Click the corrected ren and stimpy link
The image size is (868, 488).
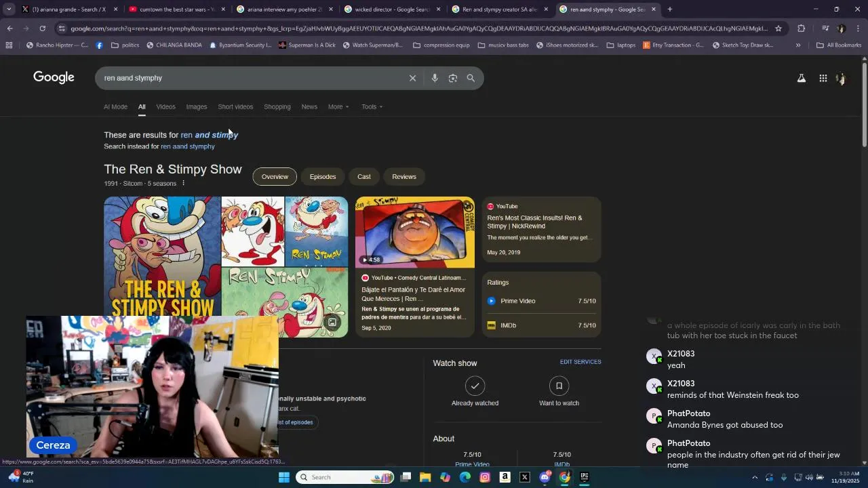210,135
